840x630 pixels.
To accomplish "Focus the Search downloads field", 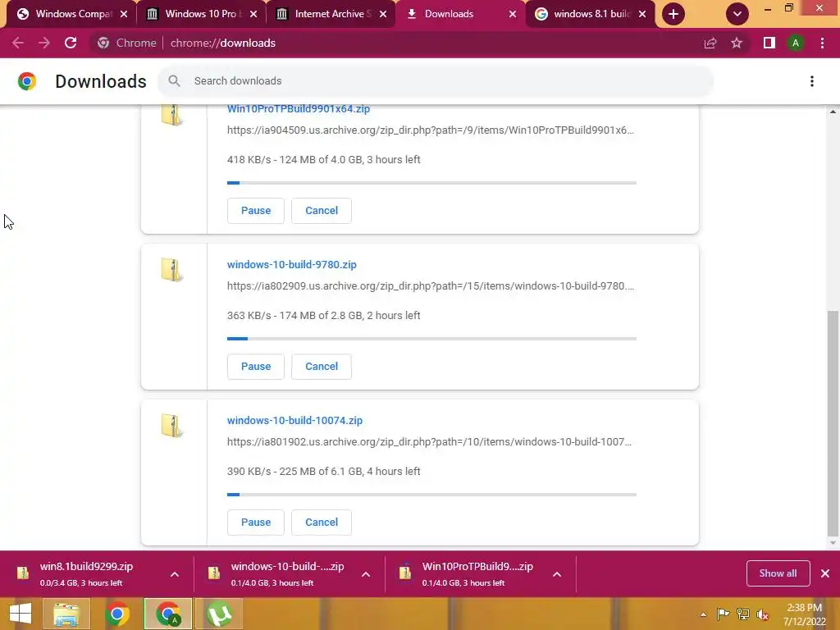I will (435, 81).
